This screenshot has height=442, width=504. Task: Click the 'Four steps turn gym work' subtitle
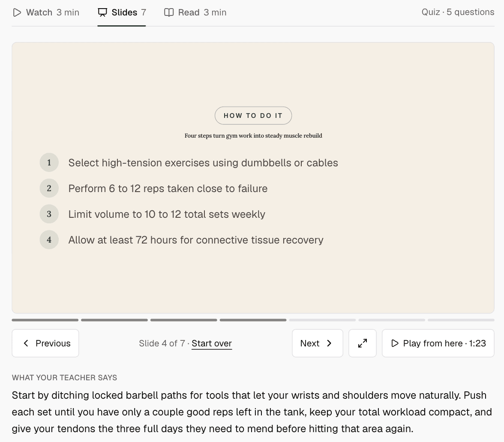point(253,135)
